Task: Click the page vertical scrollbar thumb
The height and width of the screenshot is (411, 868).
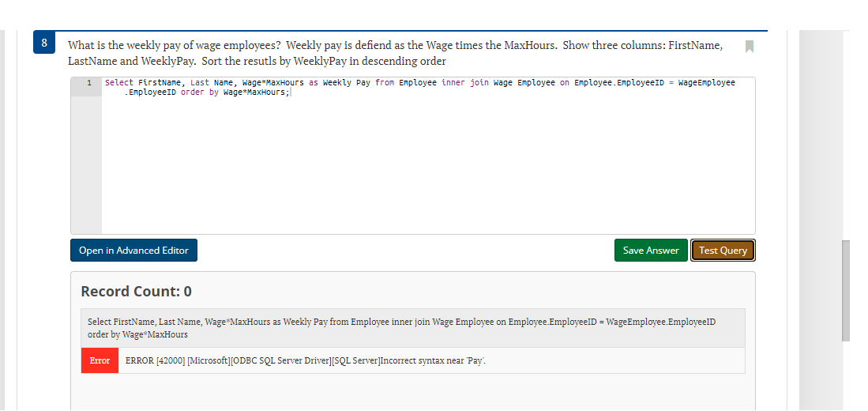Action: tap(845, 291)
